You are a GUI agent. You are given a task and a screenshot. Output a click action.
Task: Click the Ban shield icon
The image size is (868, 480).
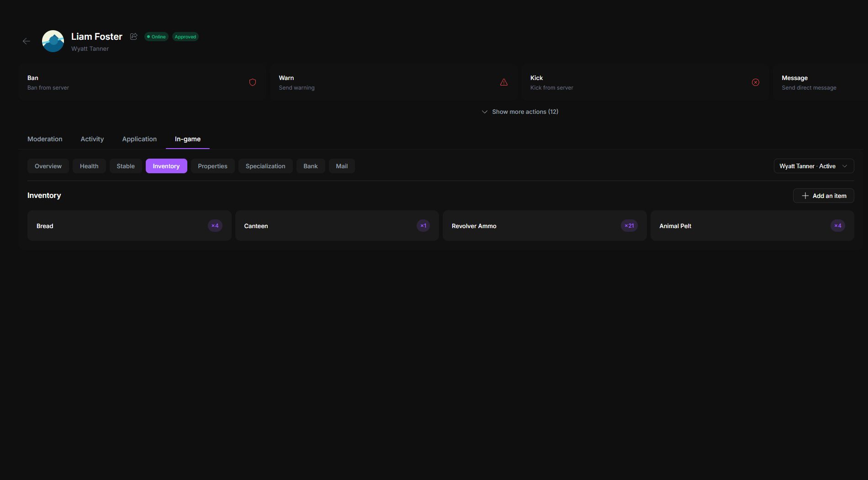click(253, 82)
